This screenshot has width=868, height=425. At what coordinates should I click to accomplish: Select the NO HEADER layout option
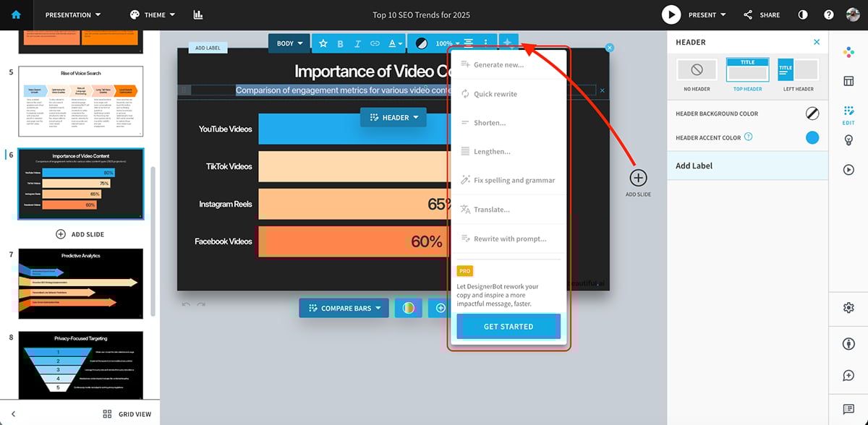pyautogui.click(x=696, y=70)
